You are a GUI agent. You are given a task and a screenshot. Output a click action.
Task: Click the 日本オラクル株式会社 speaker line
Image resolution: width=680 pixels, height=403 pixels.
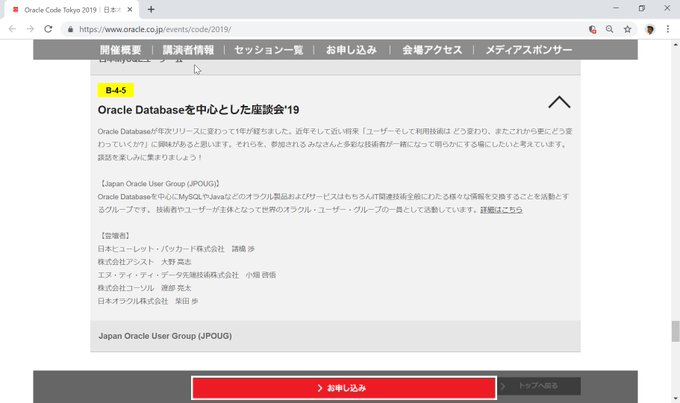click(x=148, y=301)
